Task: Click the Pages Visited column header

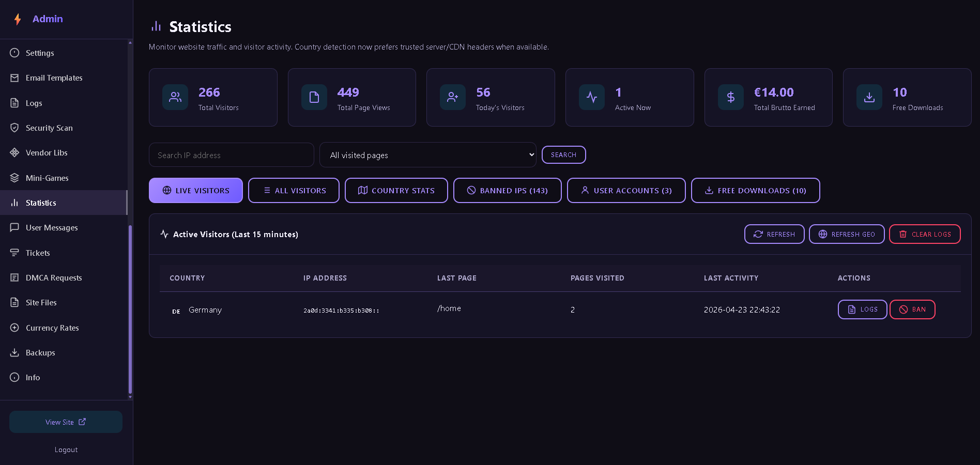Action: pyautogui.click(x=598, y=278)
